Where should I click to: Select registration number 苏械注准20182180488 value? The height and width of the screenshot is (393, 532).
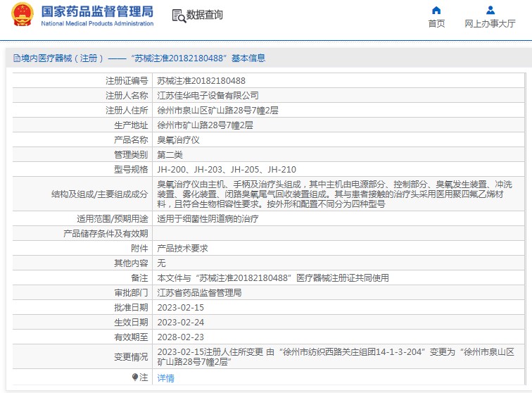click(201, 80)
